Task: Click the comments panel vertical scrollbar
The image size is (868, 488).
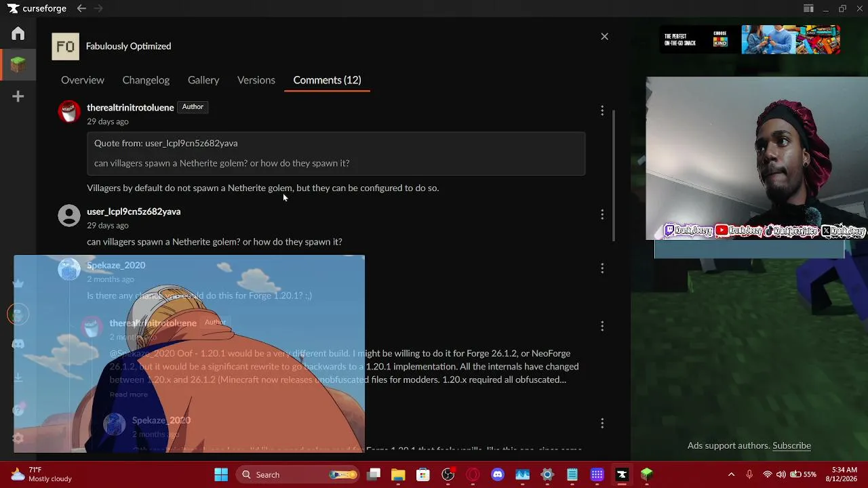Action: click(614, 175)
